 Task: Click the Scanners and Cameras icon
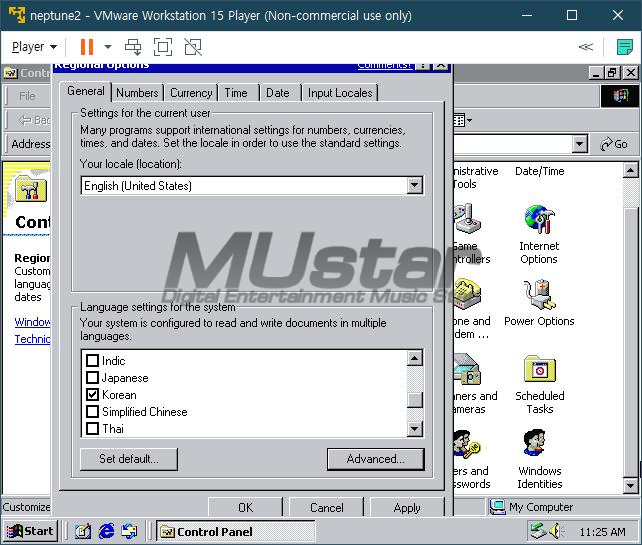[x=467, y=369]
